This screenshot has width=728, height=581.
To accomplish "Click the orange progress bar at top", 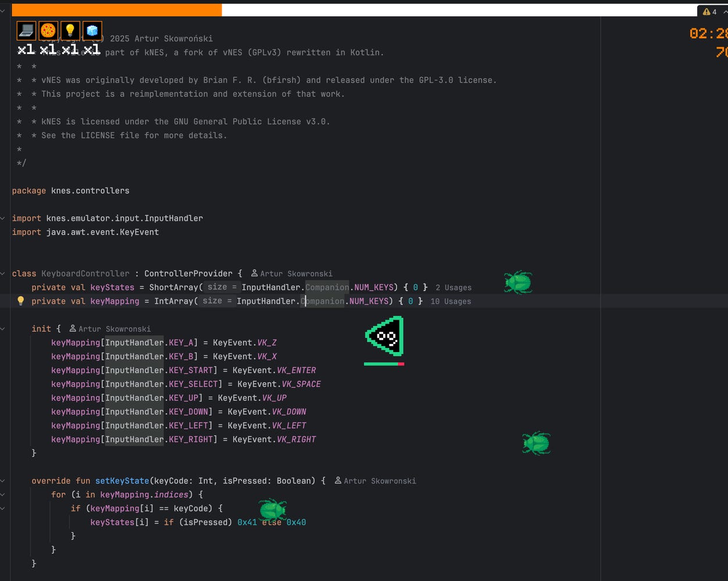I will click(x=117, y=10).
